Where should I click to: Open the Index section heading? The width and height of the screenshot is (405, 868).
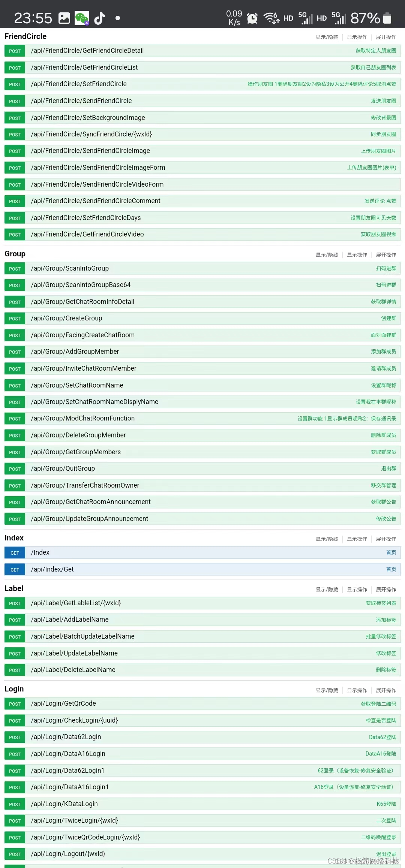[x=14, y=538]
